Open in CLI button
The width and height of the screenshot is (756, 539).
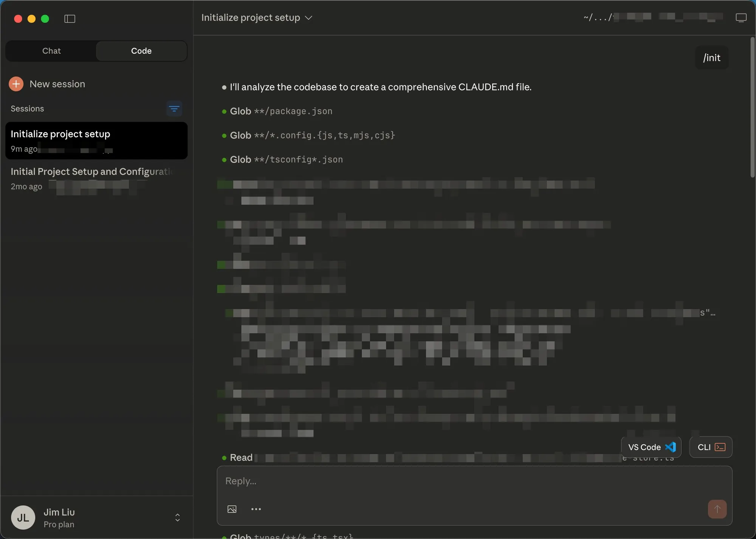[711, 447]
